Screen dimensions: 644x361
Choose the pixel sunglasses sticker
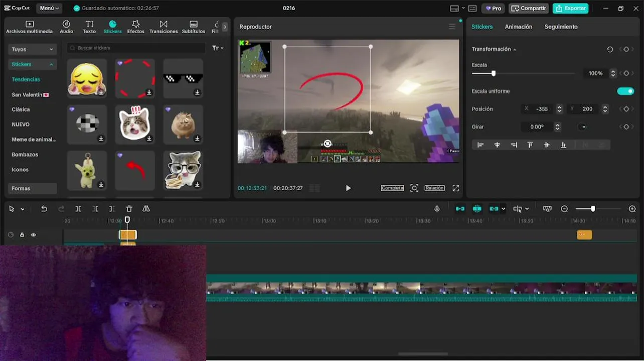coord(183,78)
